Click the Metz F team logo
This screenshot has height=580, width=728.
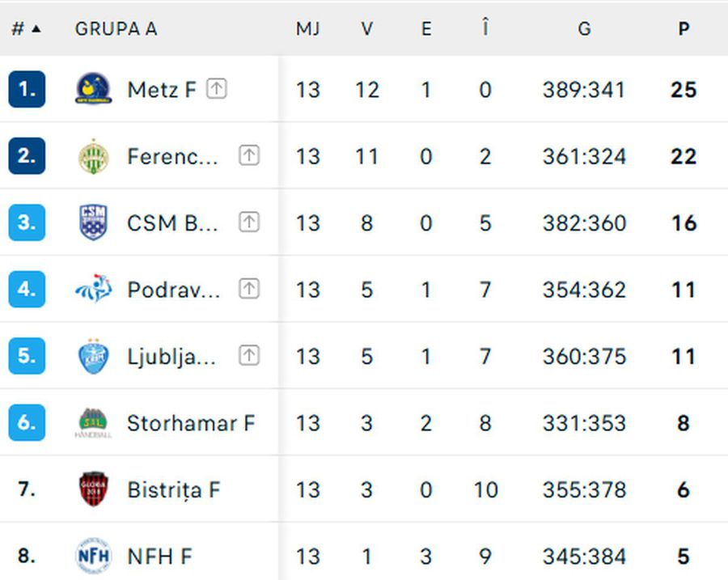(93, 89)
